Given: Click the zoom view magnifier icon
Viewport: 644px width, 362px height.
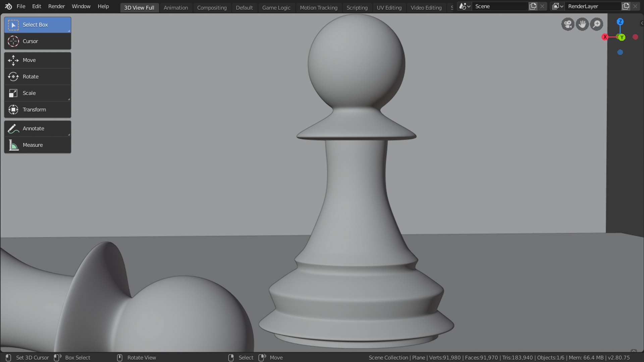Looking at the screenshot, I should 597,24.
